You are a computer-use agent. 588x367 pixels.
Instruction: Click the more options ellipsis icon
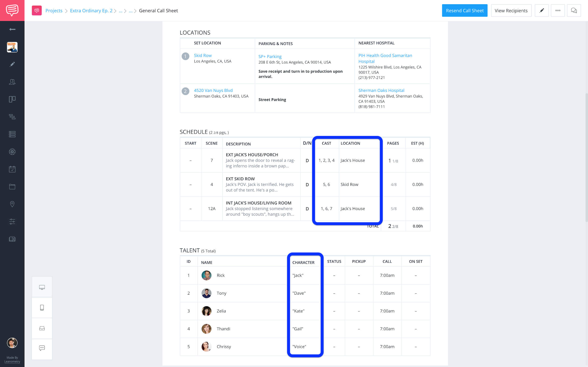[558, 10]
